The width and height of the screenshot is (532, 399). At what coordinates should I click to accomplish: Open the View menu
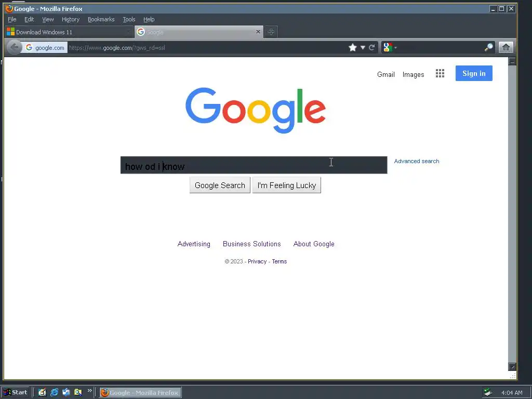(x=48, y=19)
